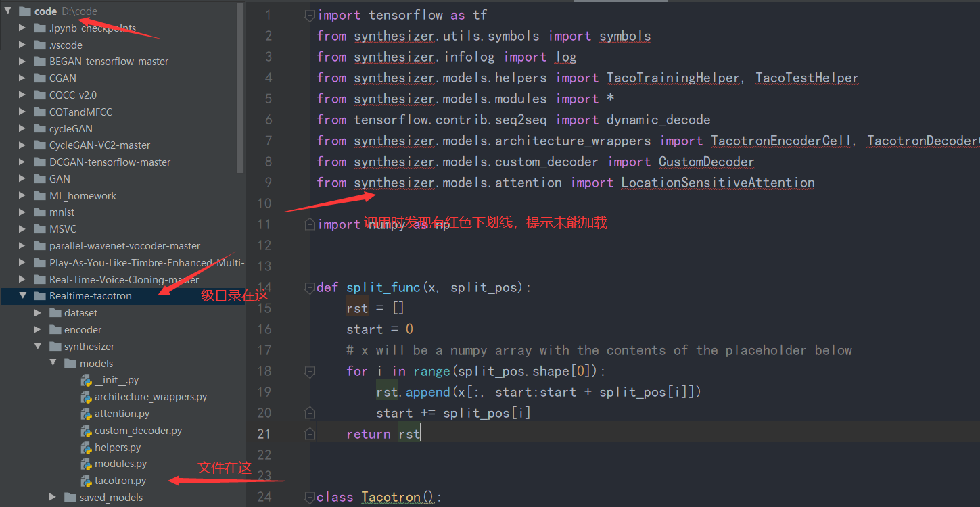Click TacotronEncoderCell in line 7

click(781, 141)
